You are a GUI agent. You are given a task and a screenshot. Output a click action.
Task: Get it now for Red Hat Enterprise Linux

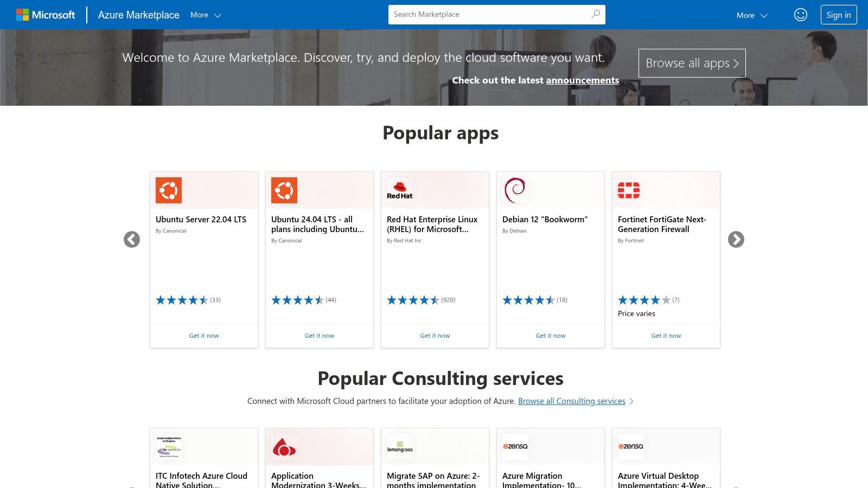pyautogui.click(x=435, y=336)
